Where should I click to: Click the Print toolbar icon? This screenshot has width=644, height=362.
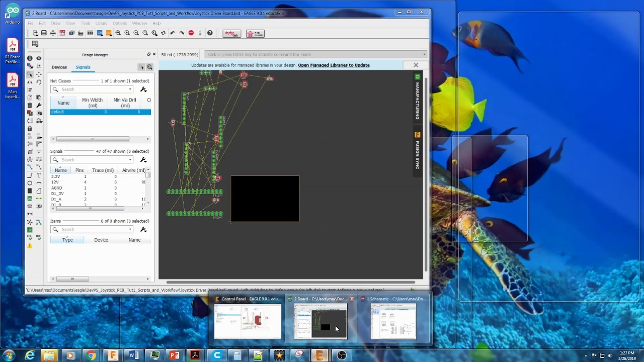click(53, 33)
